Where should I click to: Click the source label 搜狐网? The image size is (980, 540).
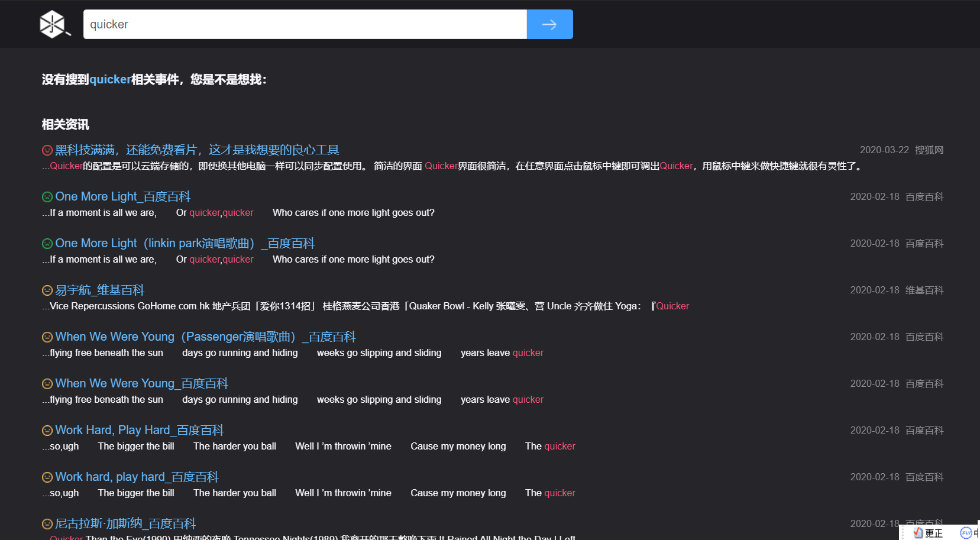(x=929, y=150)
